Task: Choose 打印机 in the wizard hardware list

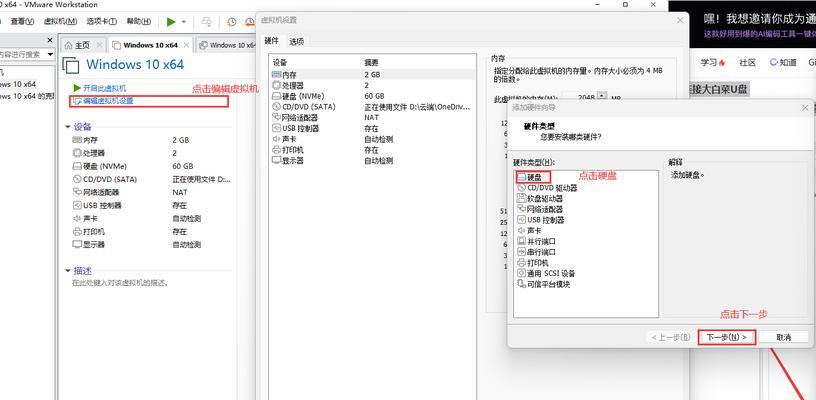Action: (x=532, y=263)
